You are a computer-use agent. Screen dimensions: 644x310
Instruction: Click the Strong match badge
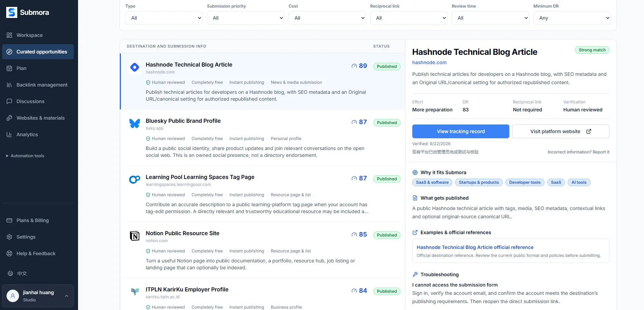tap(592, 50)
